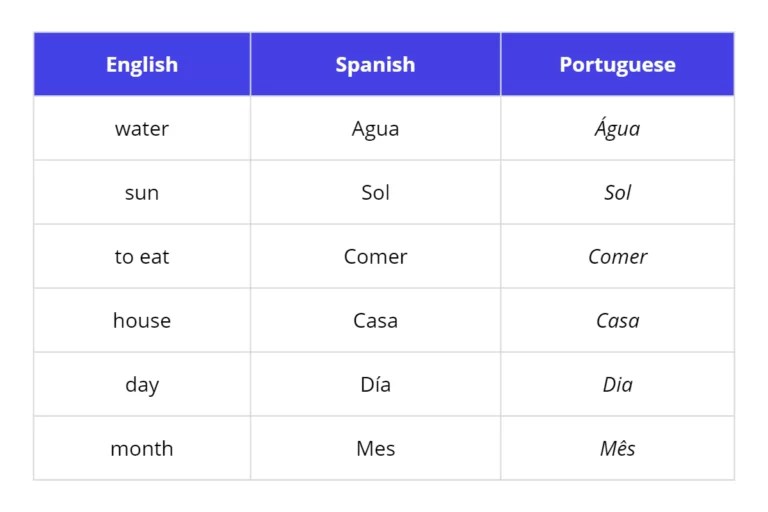Click the Spanish cell "Sol"

click(x=375, y=193)
